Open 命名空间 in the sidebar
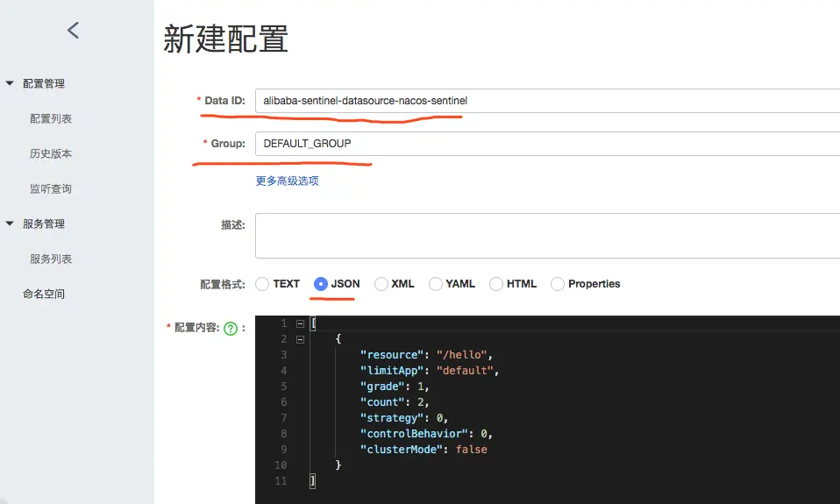The height and width of the screenshot is (504, 840). (x=43, y=294)
